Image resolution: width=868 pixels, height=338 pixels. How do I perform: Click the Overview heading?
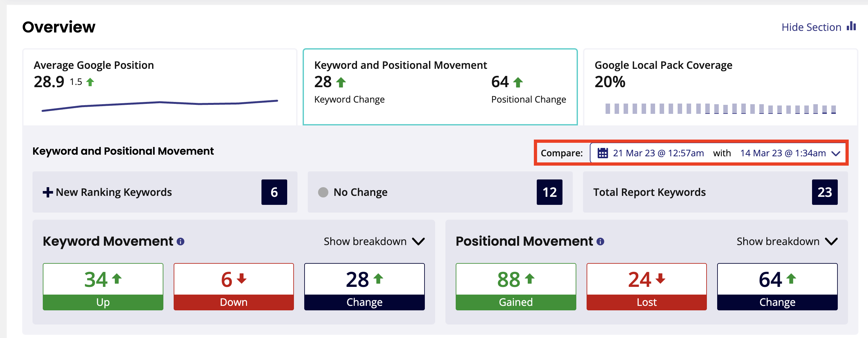coord(59,27)
